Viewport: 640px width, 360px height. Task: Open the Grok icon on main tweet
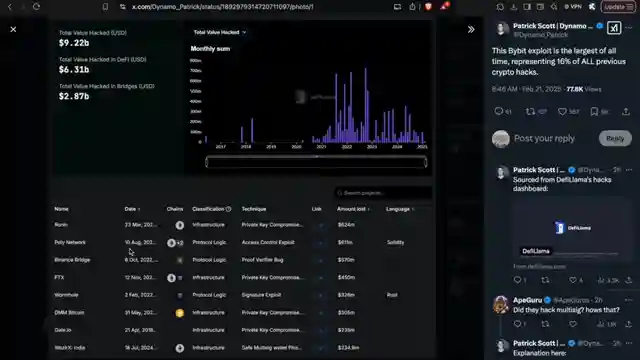(614, 28)
